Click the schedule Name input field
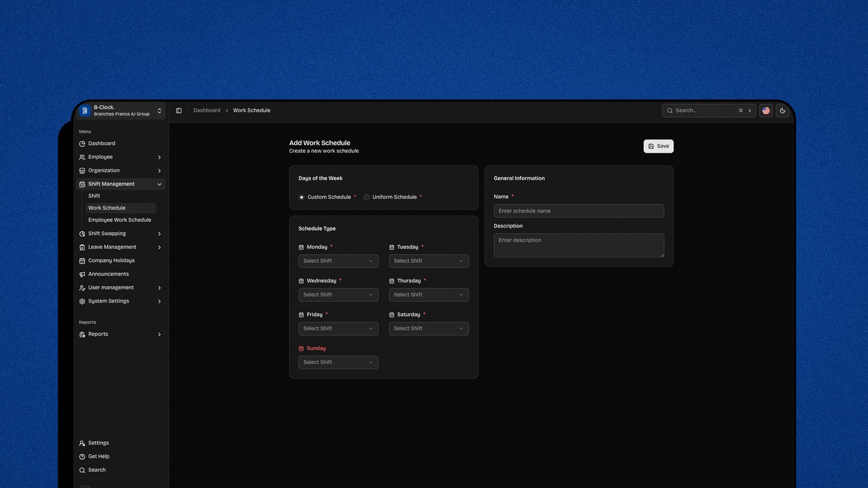The height and width of the screenshot is (488, 868). (578, 211)
